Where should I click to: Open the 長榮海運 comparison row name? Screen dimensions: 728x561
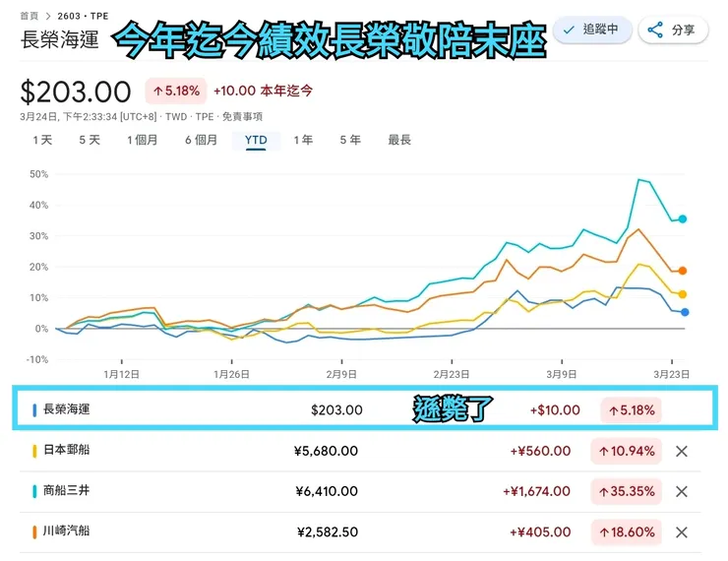(x=66, y=409)
